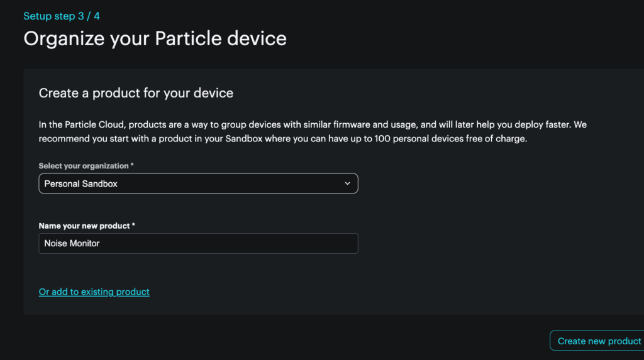Click the Create a product for your device title
The width and height of the screenshot is (644, 360).
[136, 94]
